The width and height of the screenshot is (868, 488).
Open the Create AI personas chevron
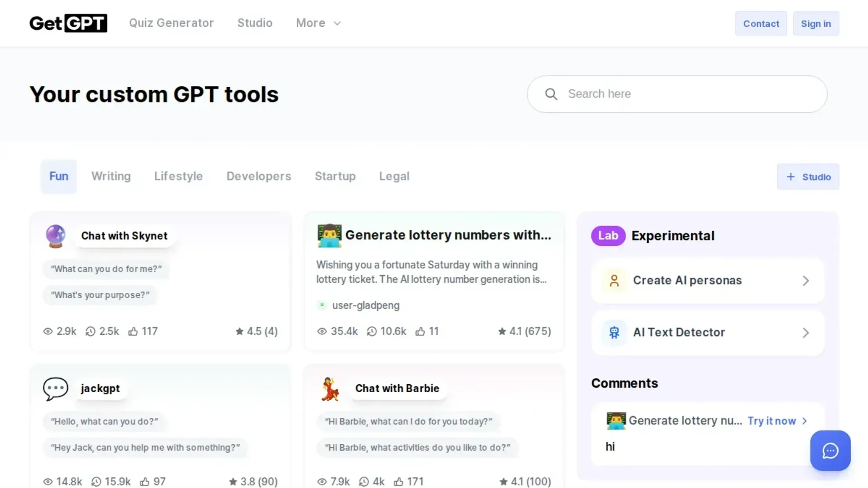(x=806, y=280)
